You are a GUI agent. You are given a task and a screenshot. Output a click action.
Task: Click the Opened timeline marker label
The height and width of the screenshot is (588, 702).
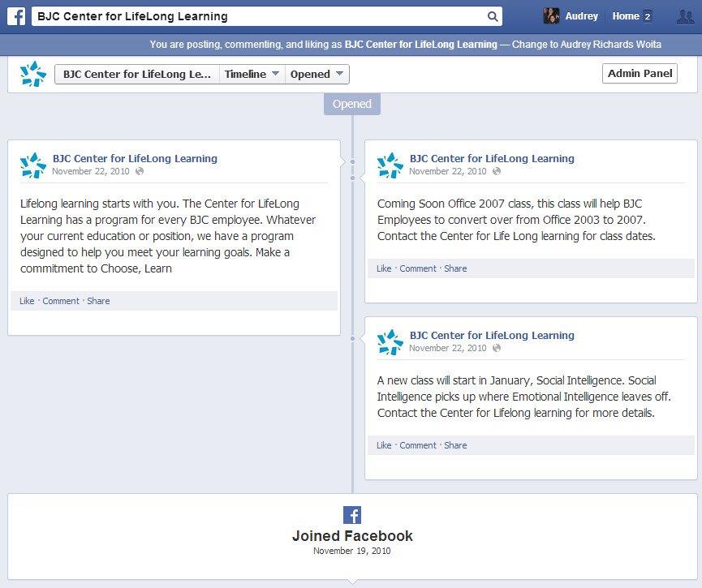pyautogui.click(x=352, y=104)
